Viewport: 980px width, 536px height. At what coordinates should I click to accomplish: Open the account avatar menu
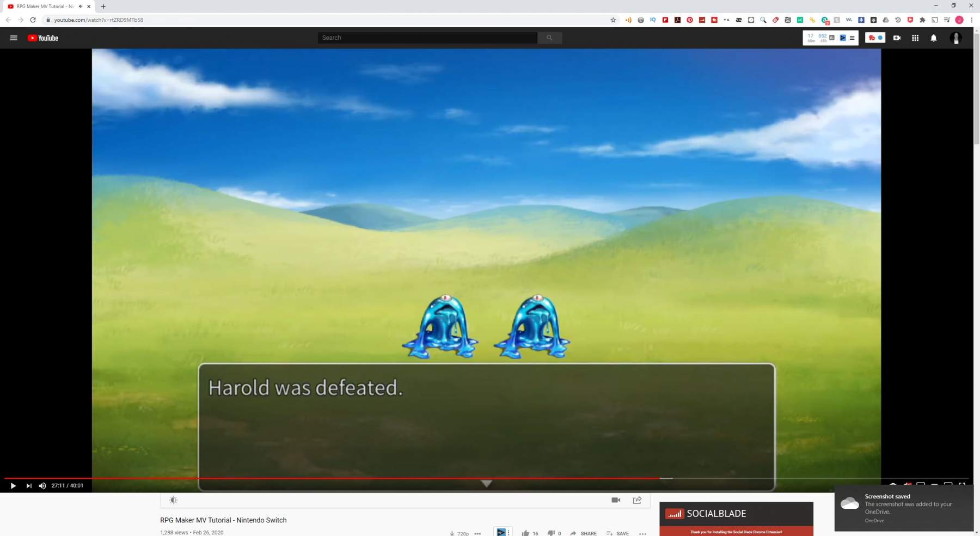coord(955,38)
